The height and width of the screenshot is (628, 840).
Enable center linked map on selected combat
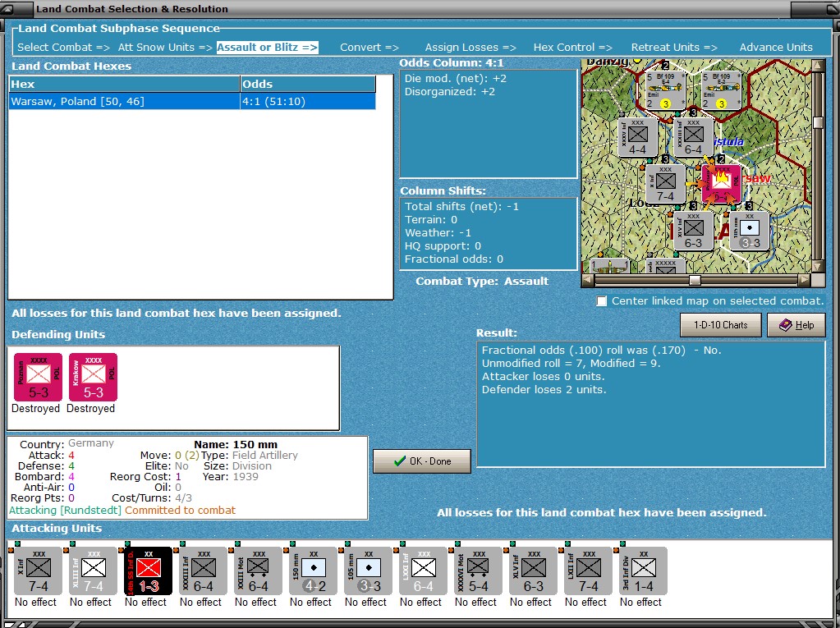click(602, 301)
